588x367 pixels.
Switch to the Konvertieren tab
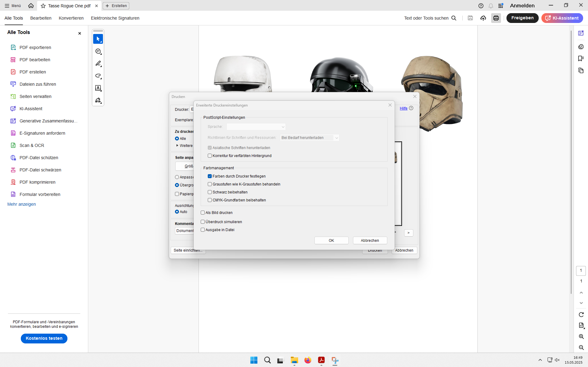tap(71, 18)
